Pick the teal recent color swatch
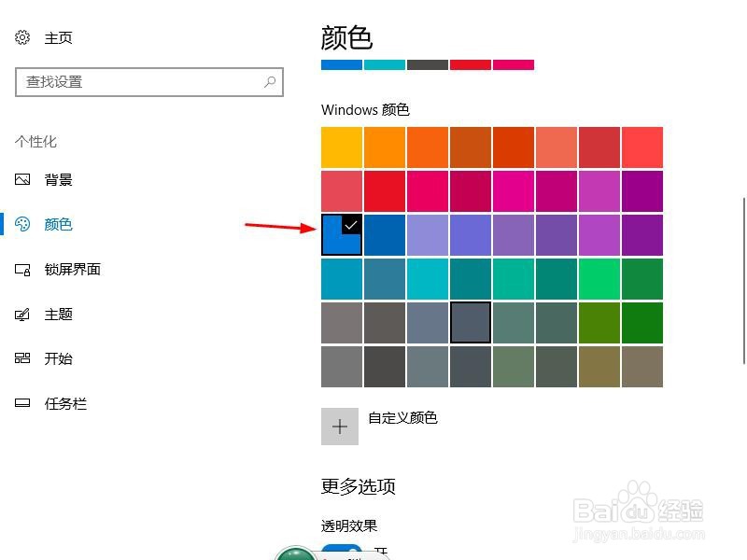 click(385, 64)
